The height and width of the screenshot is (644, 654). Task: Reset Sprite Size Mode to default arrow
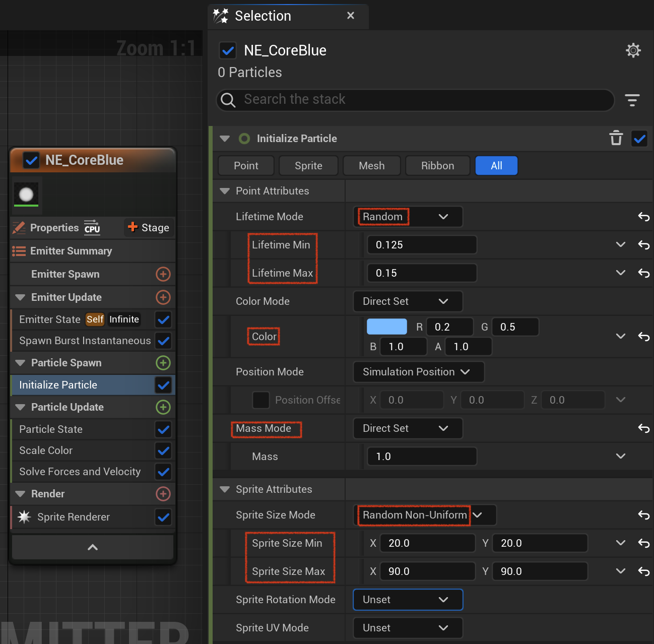click(x=644, y=515)
